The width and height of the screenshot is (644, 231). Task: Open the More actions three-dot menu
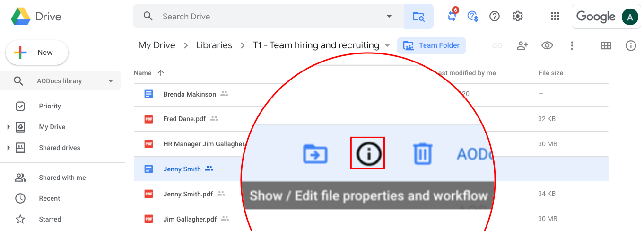[x=572, y=45]
